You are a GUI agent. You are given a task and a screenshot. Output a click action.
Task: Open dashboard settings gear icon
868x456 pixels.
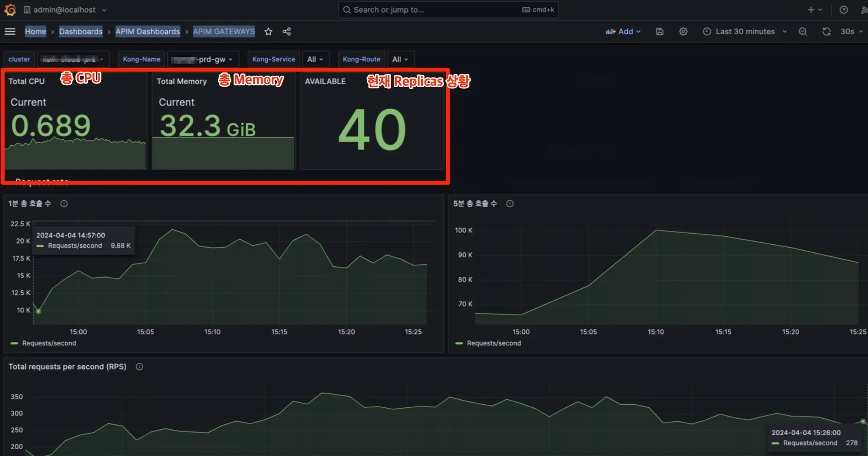tap(683, 31)
